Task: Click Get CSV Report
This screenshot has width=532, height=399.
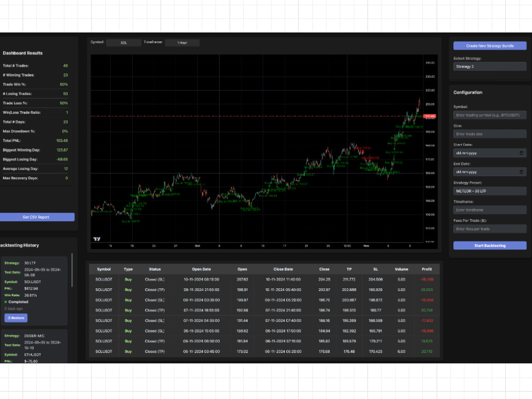Action: click(x=37, y=217)
